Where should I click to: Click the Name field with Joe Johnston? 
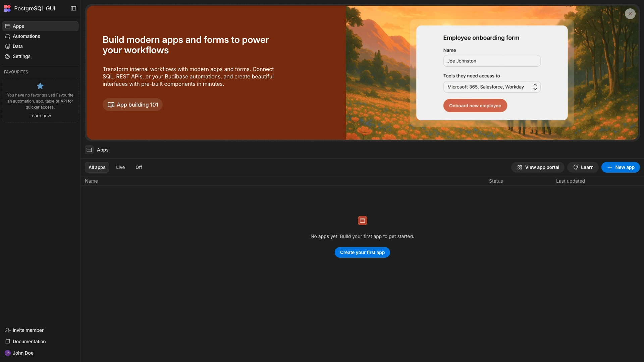click(x=492, y=61)
